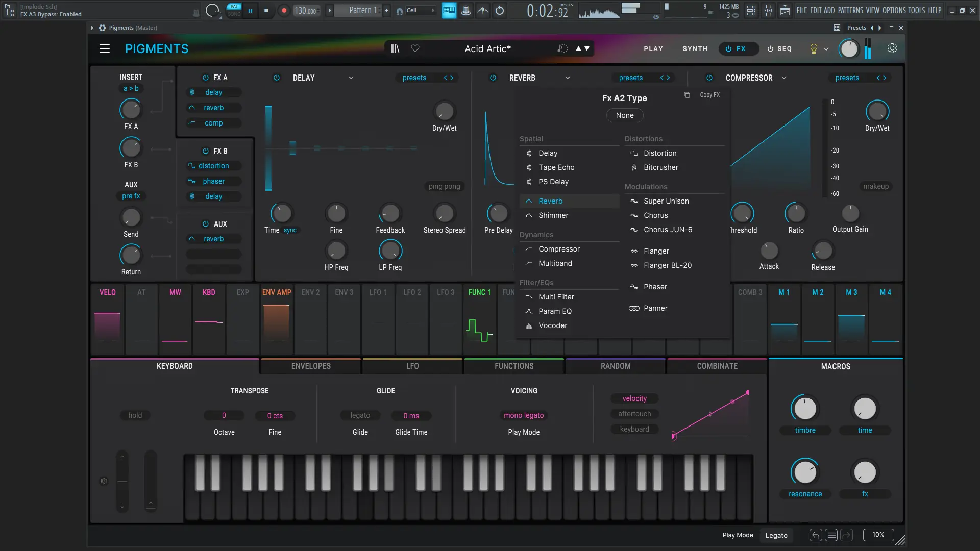
Task: Toggle the FX B bus power
Action: 206,151
